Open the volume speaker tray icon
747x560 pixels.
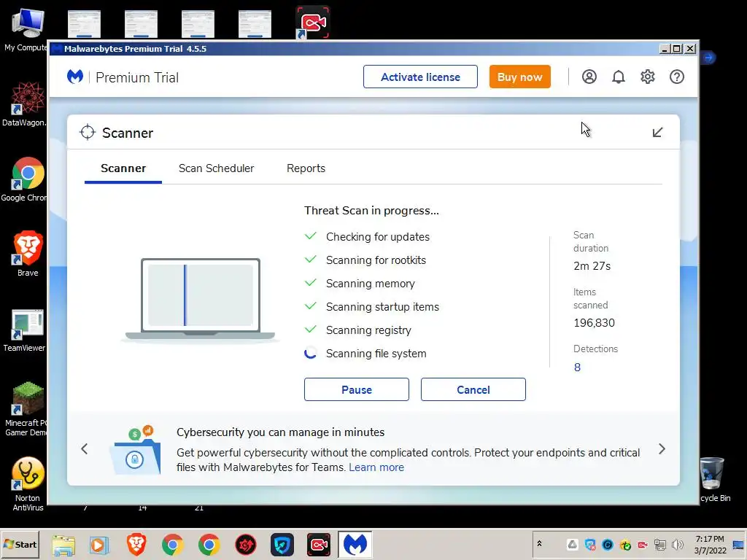[677, 544]
